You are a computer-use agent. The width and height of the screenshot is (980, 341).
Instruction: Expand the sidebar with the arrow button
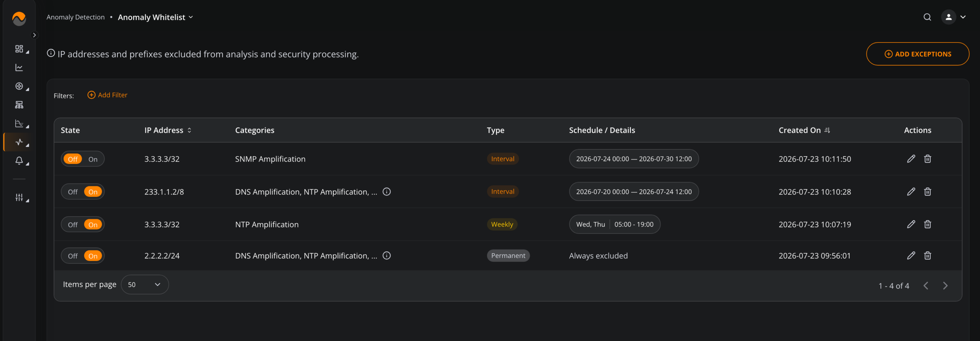tap(34, 35)
